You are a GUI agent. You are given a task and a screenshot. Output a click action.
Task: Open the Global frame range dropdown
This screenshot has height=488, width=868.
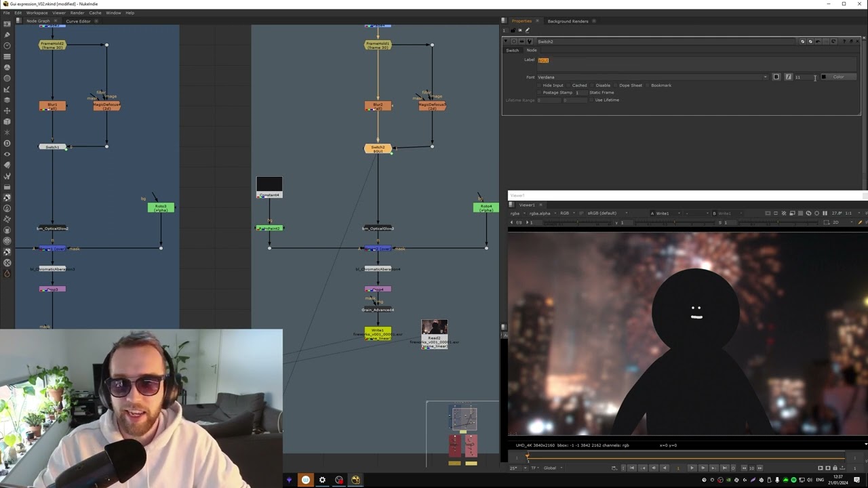[553, 468]
